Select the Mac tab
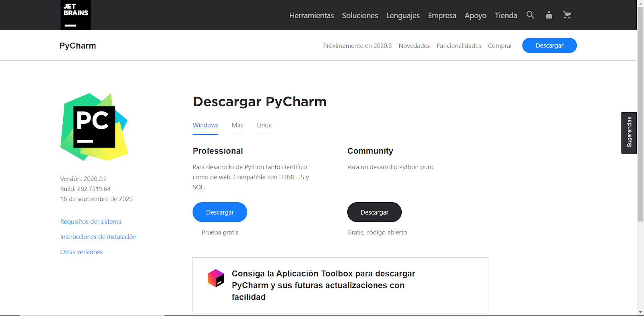 [x=237, y=125]
